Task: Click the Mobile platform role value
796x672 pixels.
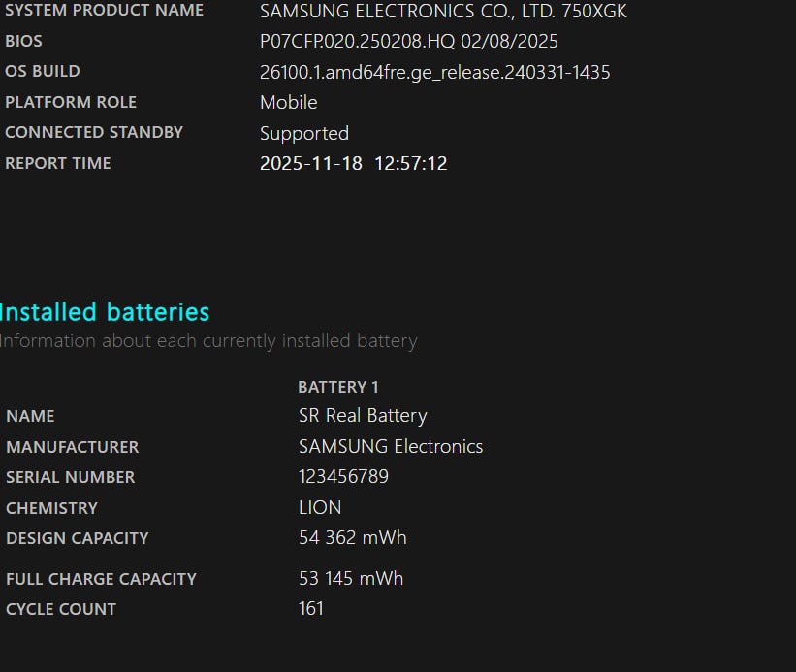Action: point(288,103)
